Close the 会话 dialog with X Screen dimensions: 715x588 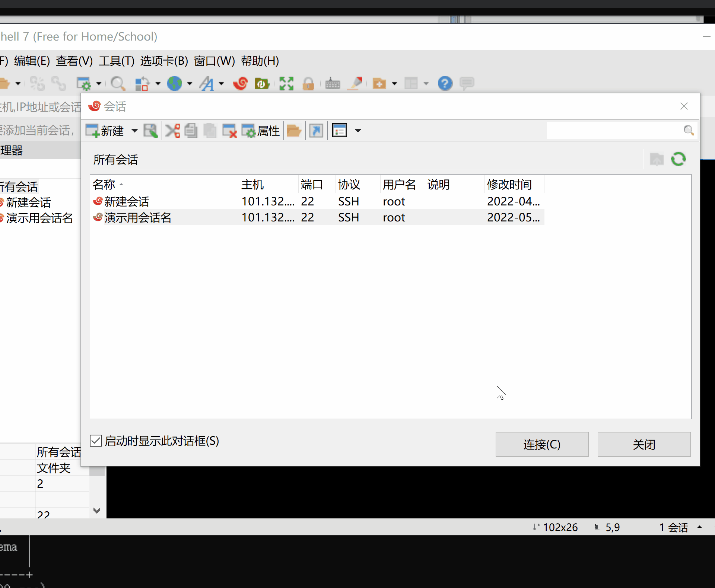684,106
